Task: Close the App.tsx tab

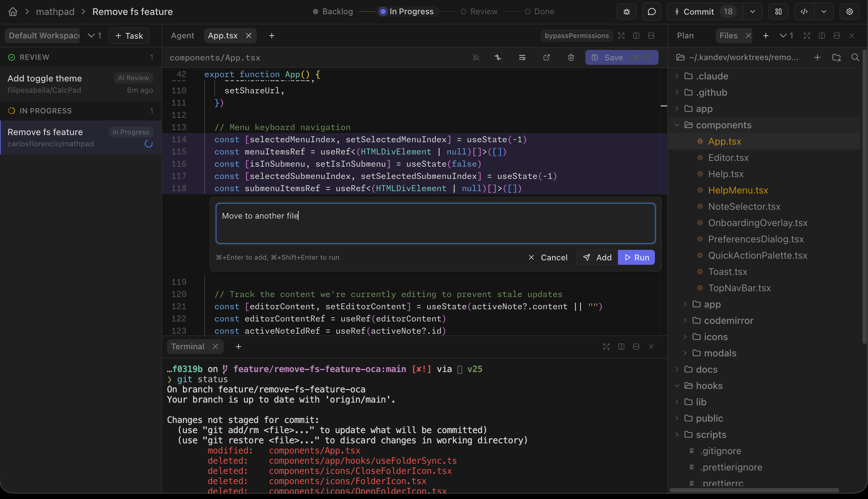Action: pos(249,36)
